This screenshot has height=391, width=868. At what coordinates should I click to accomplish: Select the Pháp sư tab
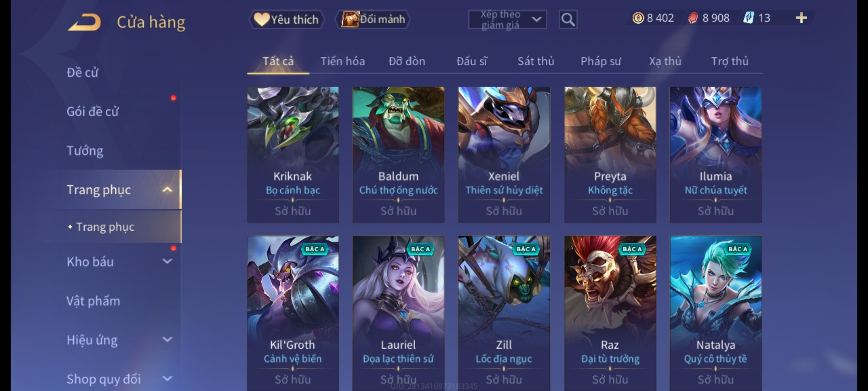[601, 61]
